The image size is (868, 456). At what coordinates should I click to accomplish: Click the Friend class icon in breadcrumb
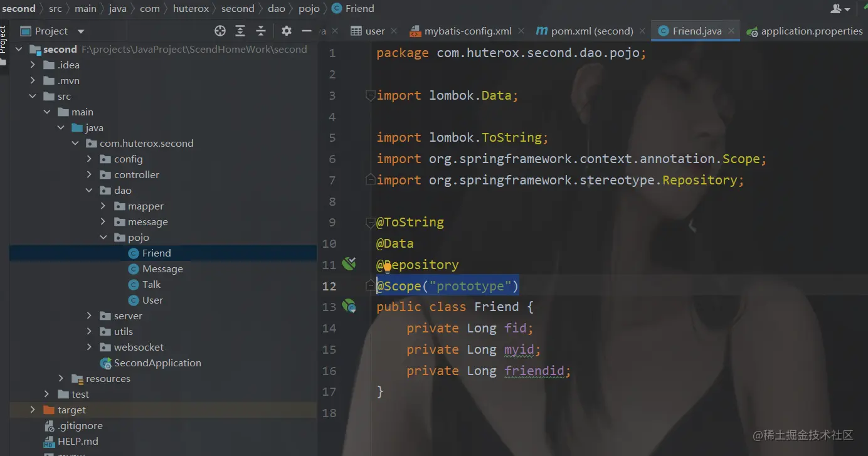click(336, 8)
